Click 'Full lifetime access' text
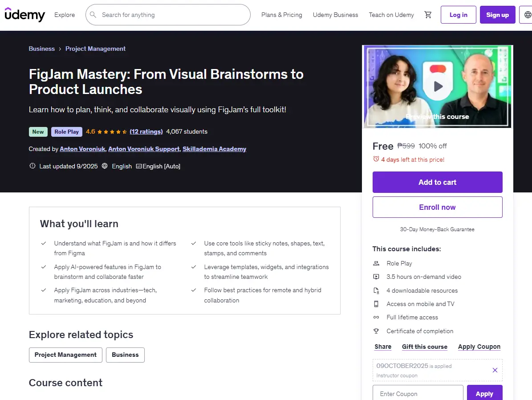This screenshot has width=532, height=400. click(412, 317)
